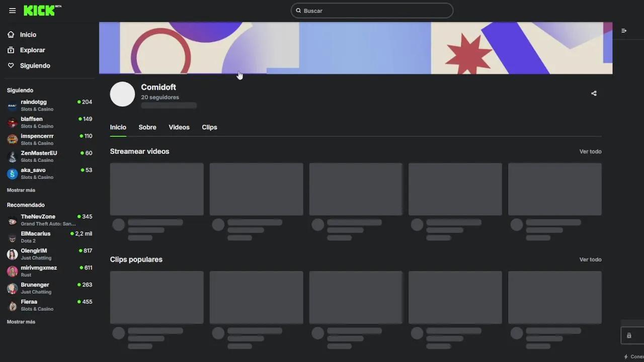Click aka_savo channel avatar
Screen dimensions: 644x362
pyautogui.click(x=13, y=173)
